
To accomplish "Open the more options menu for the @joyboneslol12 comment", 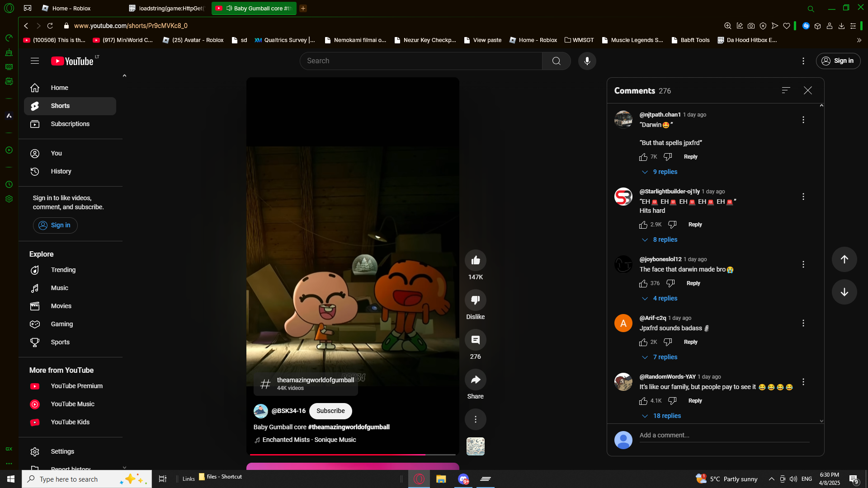I will pyautogui.click(x=803, y=264).
